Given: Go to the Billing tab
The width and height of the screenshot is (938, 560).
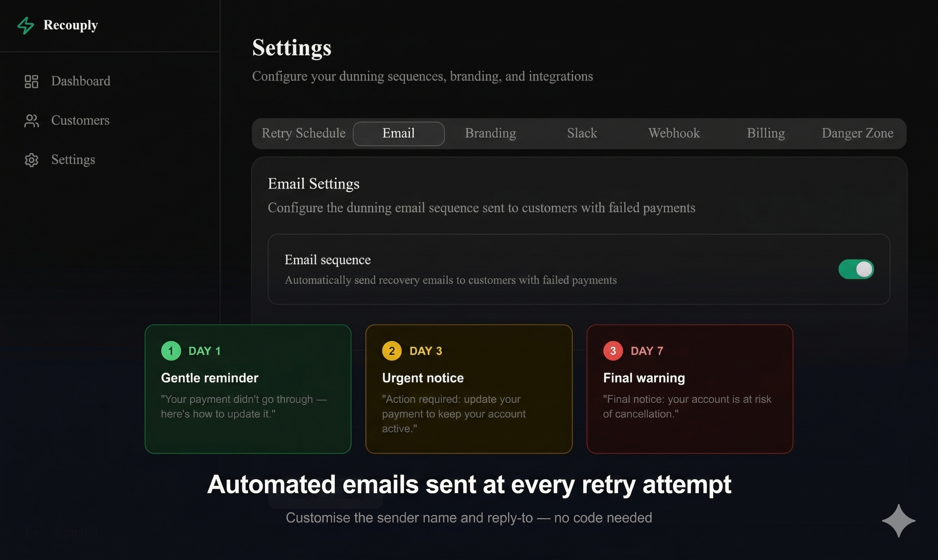Looking at the screenshot, I should 766,133.
